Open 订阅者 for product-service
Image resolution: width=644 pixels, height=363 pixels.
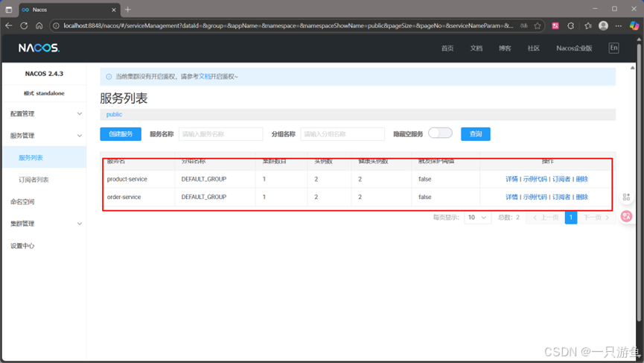click(561, 179)
